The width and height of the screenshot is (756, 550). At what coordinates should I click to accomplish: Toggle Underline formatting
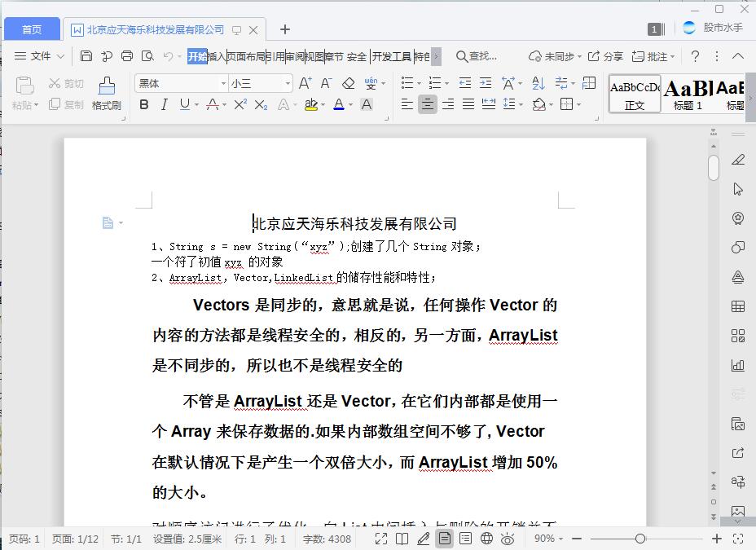point(185,104)
